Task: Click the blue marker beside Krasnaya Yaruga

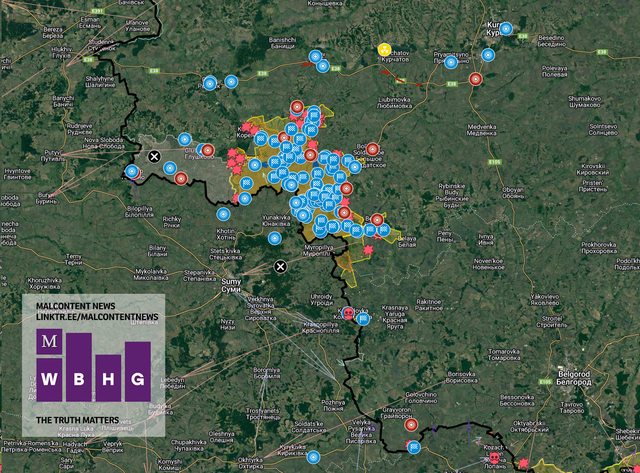Action: coord(363,319)
